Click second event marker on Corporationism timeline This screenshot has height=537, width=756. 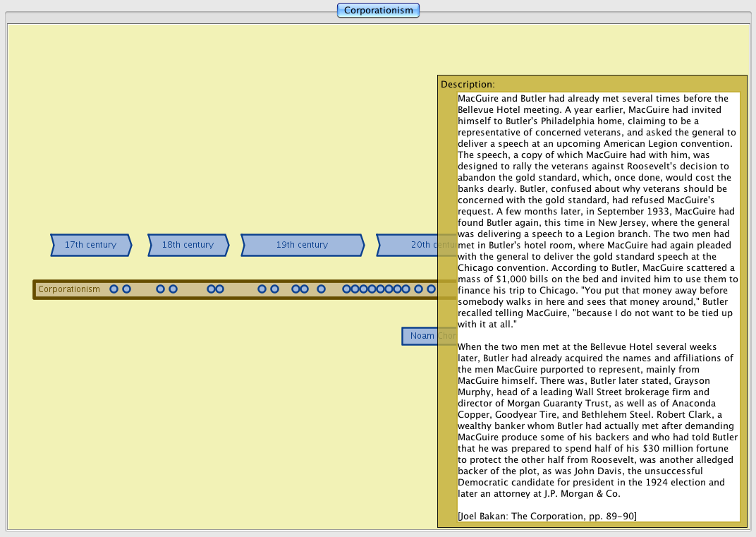[x=126, y=289]
